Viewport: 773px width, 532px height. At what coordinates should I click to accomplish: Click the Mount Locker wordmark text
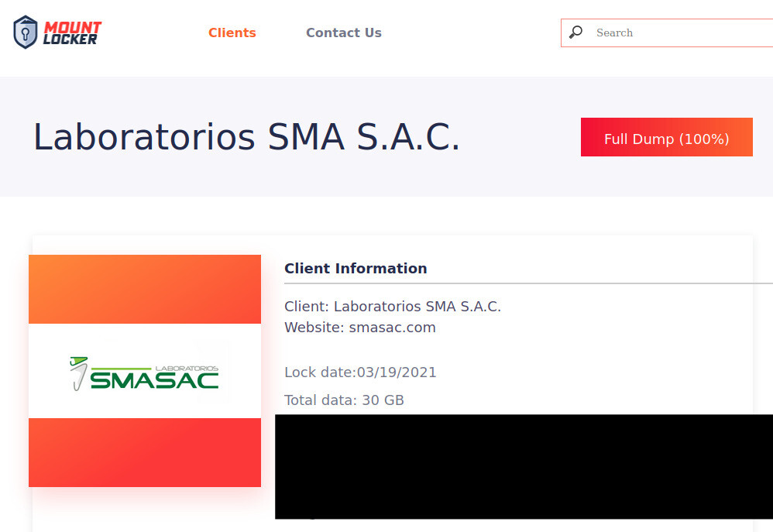coord(72,33)
